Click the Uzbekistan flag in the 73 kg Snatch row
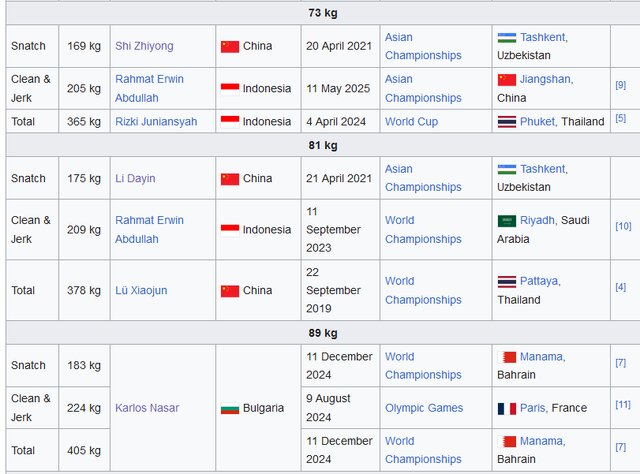640x474 pixels. 506,37
